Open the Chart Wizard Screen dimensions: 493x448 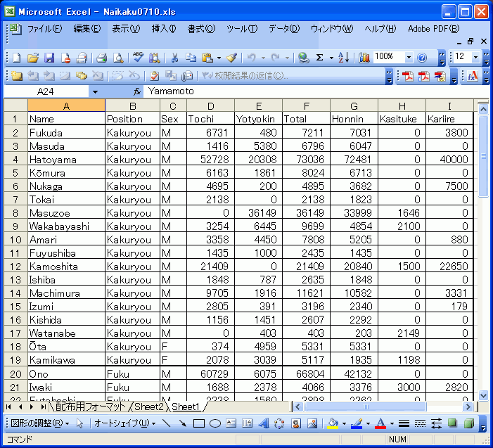pos(364,58)
